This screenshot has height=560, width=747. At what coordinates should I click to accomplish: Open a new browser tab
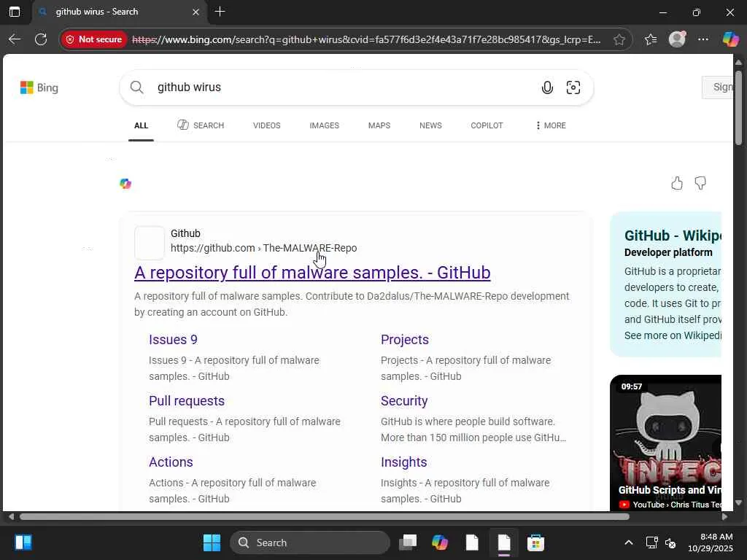point(220,12)
